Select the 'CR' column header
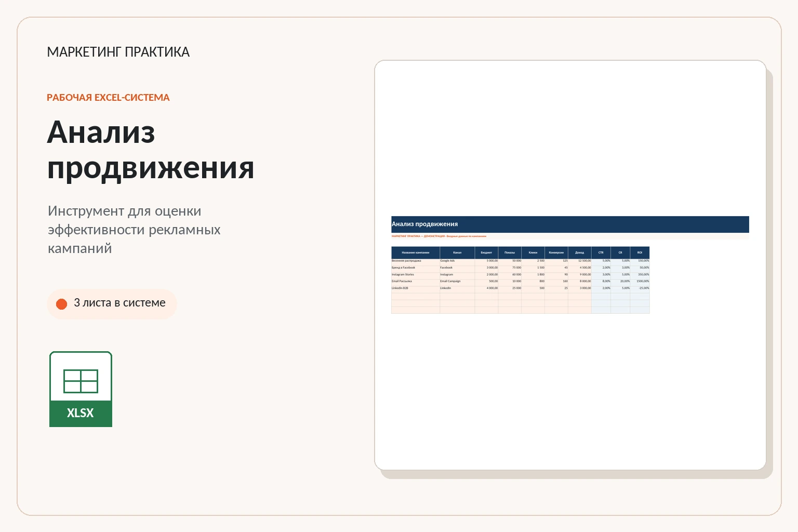Viewport: 798px width, 532px height. (x=620, y=252)
